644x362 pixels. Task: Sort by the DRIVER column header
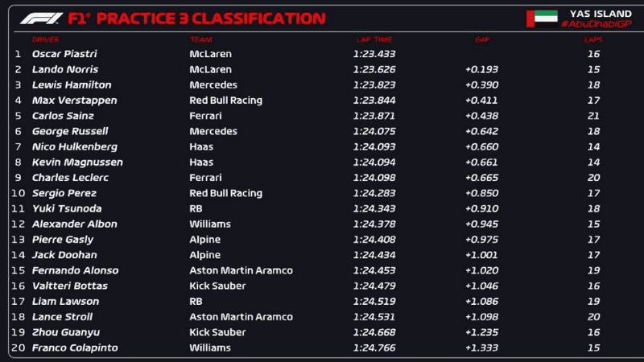pos(46,39)
